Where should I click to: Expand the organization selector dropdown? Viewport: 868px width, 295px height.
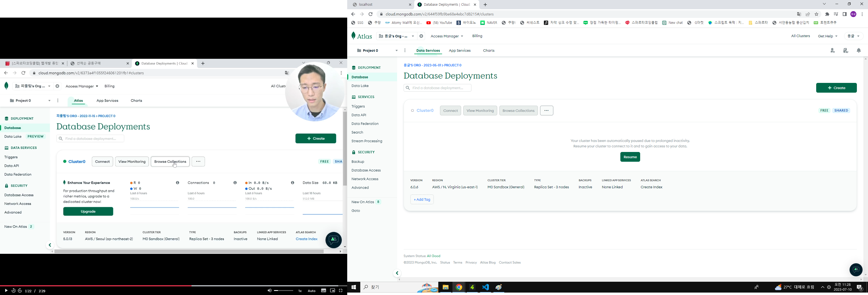tap(396, 36)
